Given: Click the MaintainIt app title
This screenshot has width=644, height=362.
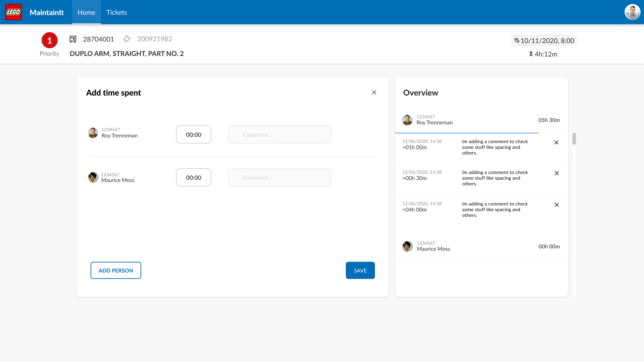Looking at the screenshot, I should pos(47,12).
